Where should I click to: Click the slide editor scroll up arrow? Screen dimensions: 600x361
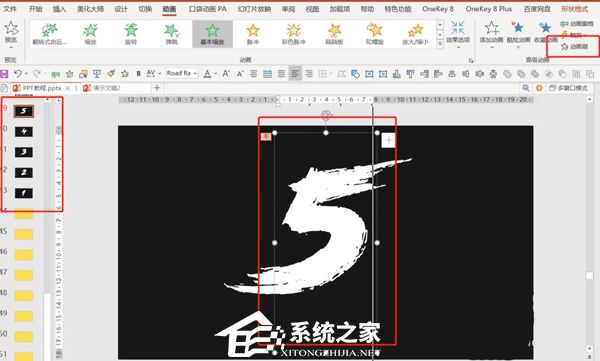(589, 99)
